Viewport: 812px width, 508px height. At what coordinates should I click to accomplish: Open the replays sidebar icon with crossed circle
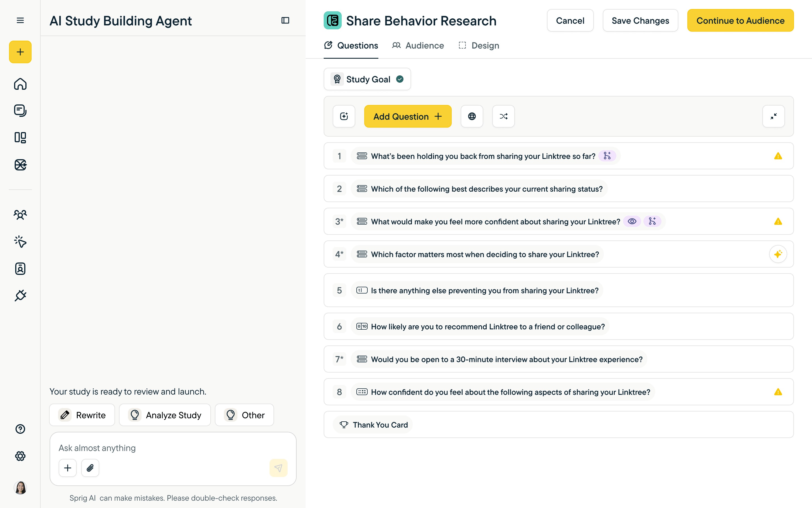pos(20,165)
